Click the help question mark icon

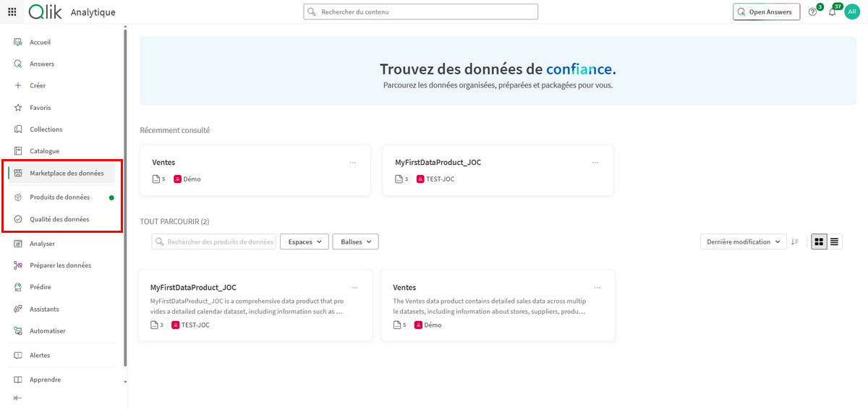coord(812,12)
